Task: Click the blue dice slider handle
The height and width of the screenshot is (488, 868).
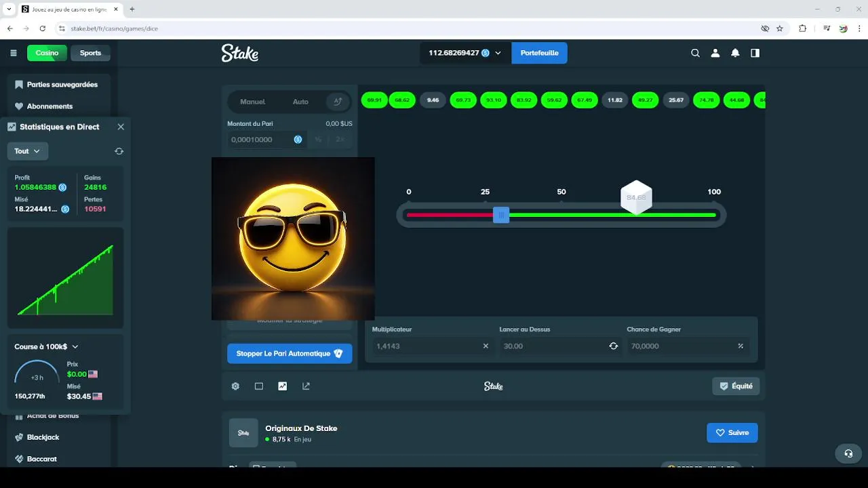Action: (501, 215)
